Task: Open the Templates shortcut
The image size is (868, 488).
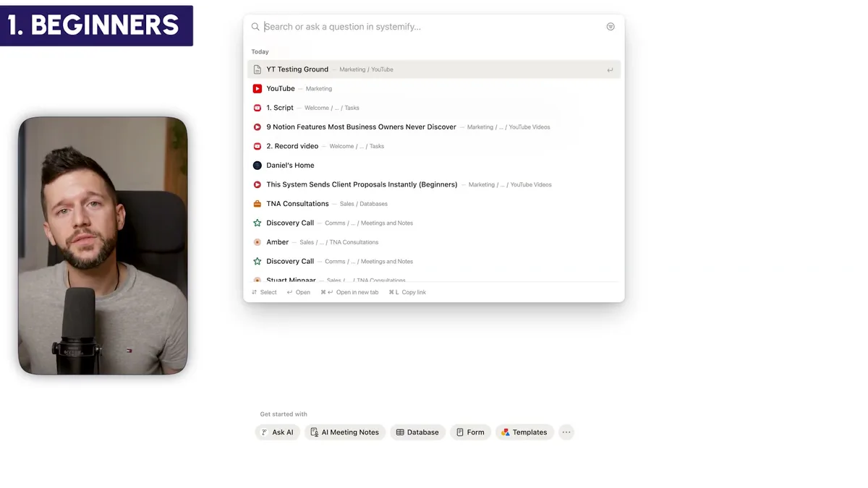Action: (x=524, y=432)
